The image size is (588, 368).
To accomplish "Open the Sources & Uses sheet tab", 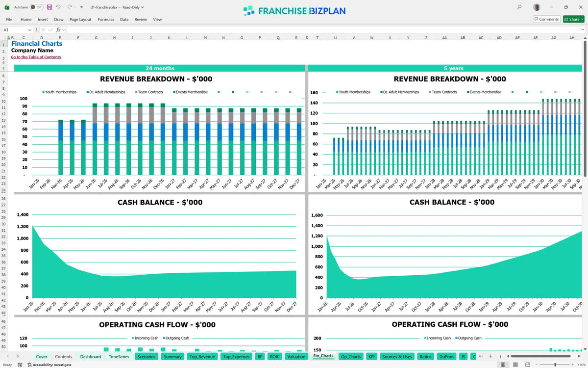I will coord(397,357).
